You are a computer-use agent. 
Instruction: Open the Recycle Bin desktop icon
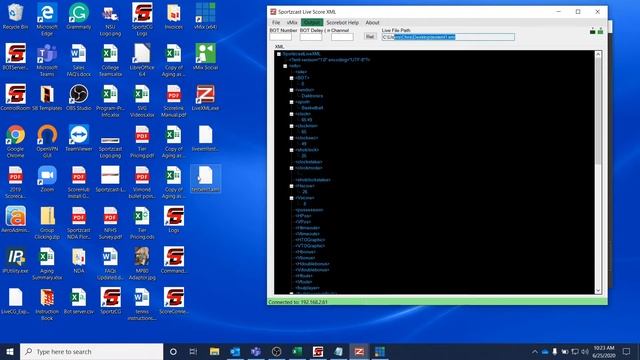[x=15, y=16]
